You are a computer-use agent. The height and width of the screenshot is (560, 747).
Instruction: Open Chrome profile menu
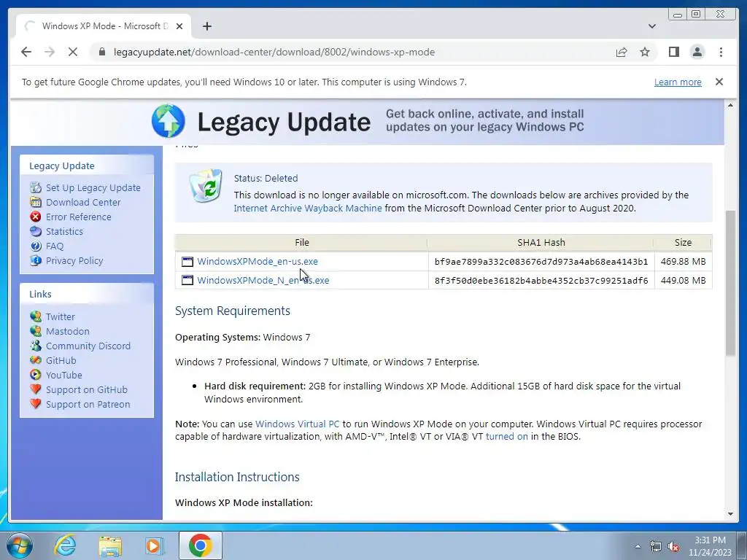click(697, 52)
